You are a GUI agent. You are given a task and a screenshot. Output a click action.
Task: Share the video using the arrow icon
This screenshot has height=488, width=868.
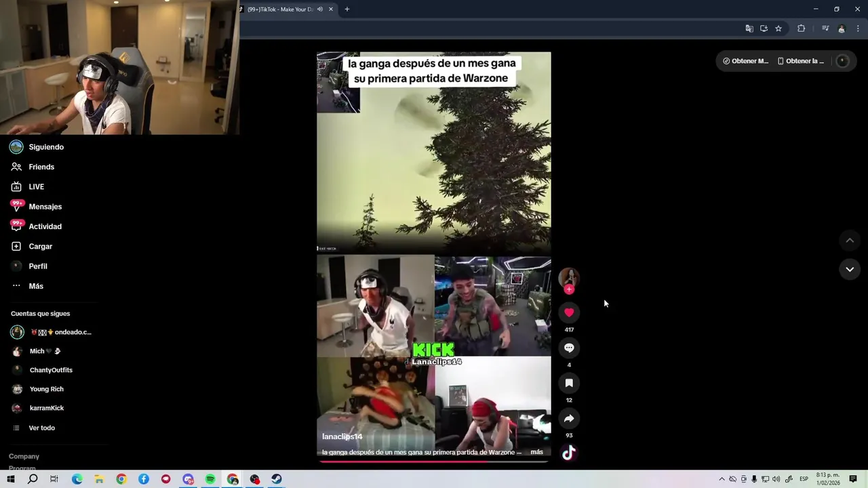(x=569, y=418)
